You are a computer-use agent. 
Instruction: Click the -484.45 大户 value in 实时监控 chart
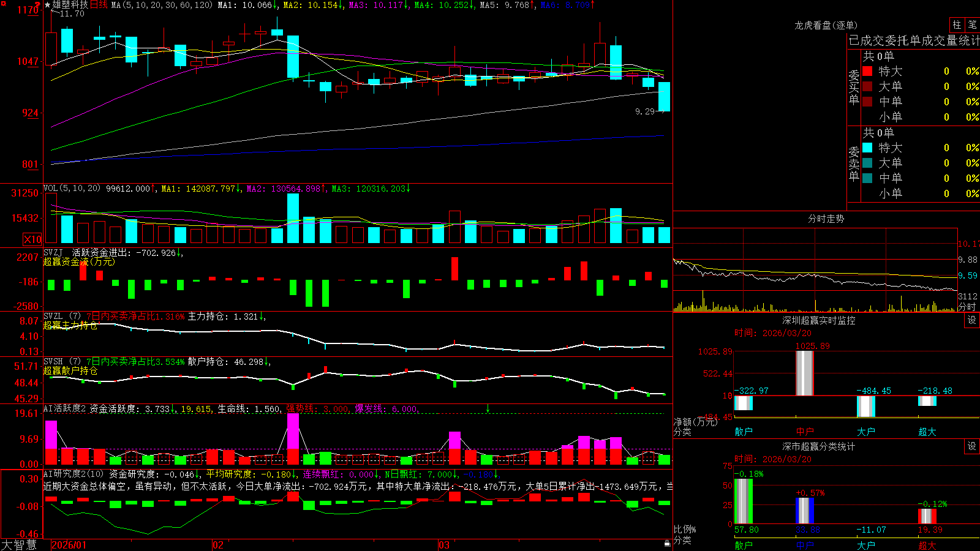tap(873, 391)
